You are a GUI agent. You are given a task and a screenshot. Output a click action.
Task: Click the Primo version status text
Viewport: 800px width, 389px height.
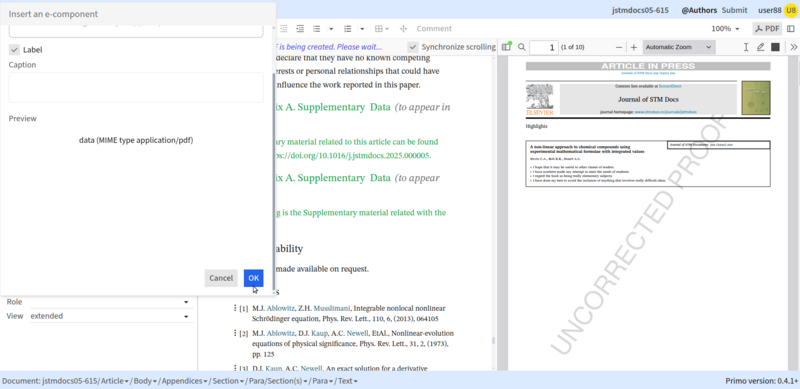761,381
